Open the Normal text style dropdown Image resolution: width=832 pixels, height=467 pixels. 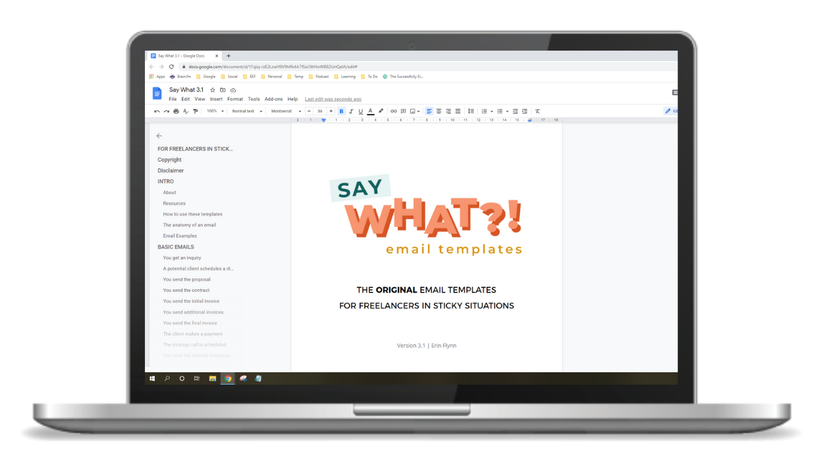click(x=247, y=111)
